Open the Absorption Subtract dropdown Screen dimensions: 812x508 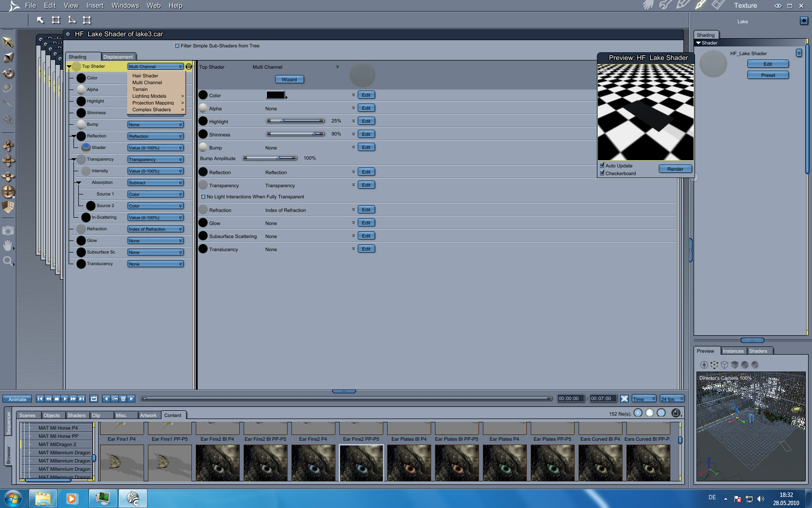tap(155, 183)
